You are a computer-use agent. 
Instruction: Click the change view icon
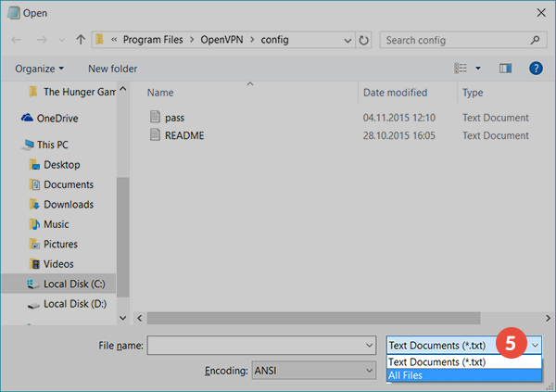461,69
